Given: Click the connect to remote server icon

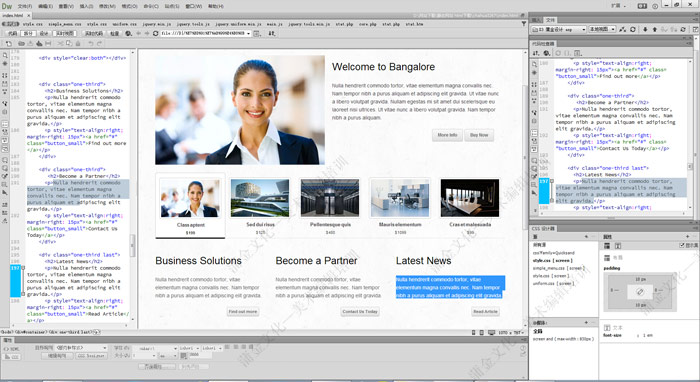Looking at the screenshot, I should [x=623, y=29].
